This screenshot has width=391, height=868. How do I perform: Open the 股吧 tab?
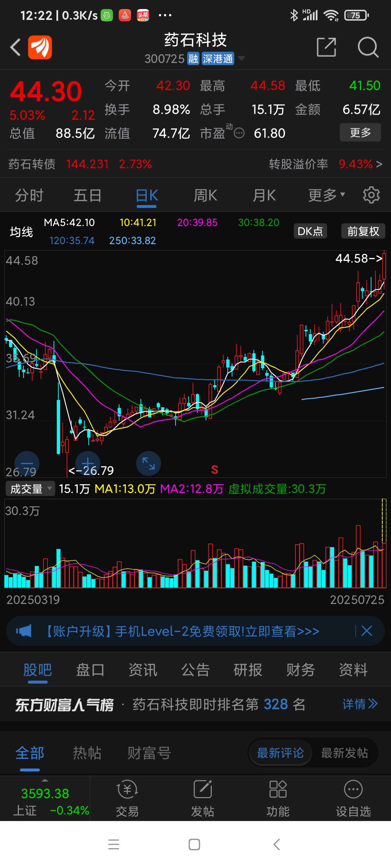pos(38,670)
